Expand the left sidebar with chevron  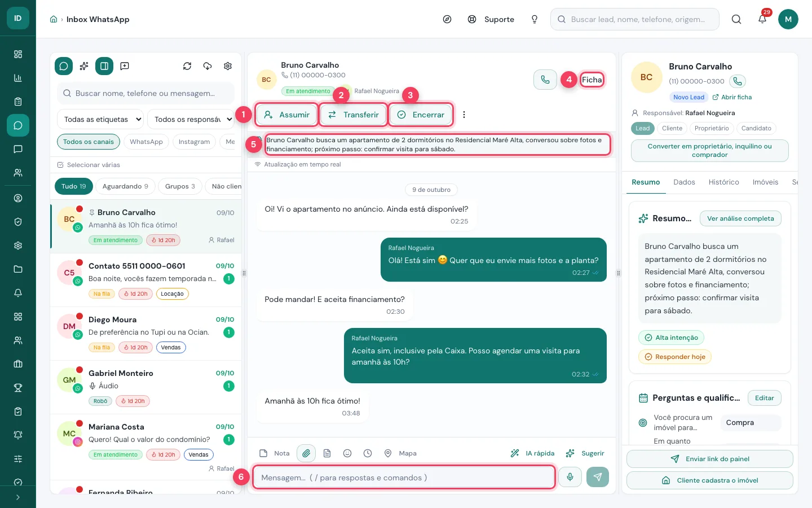pyautogui.click(x=18, y=497)
